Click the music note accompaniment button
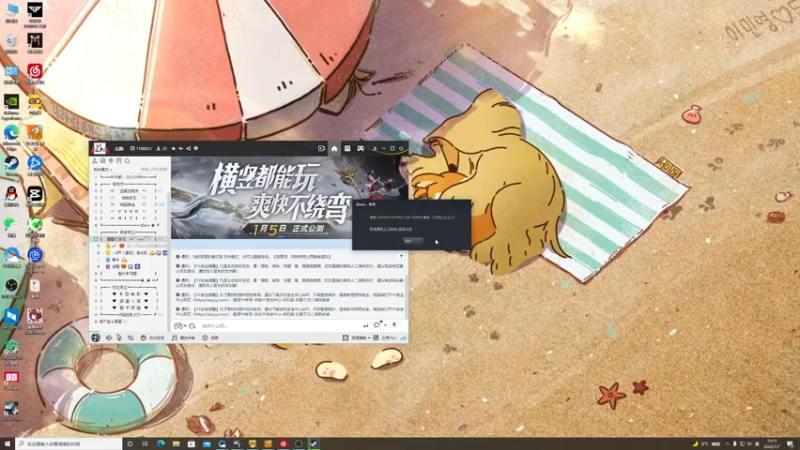Viewport: 800px width, 450px height. click(183, 338)
